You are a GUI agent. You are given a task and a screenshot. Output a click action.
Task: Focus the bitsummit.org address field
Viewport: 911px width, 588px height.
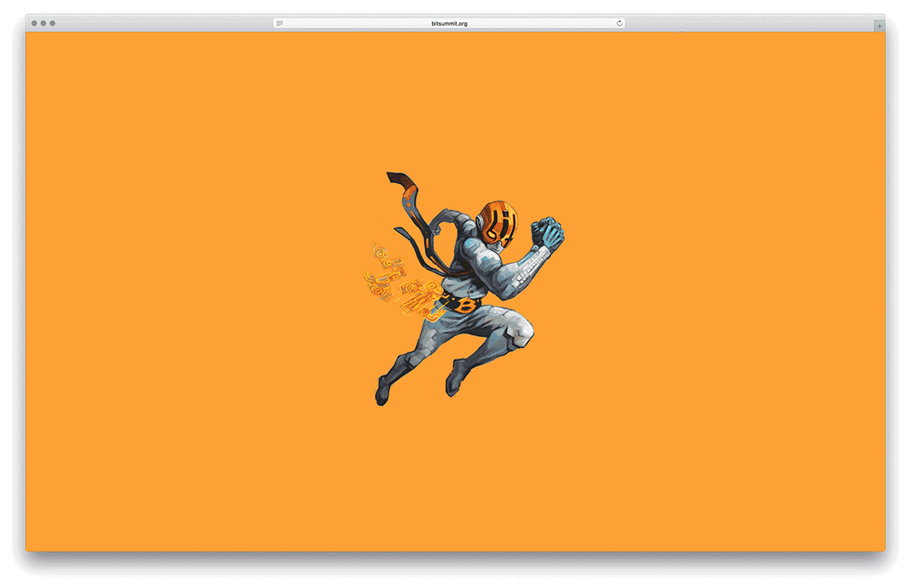coord(450,23)
